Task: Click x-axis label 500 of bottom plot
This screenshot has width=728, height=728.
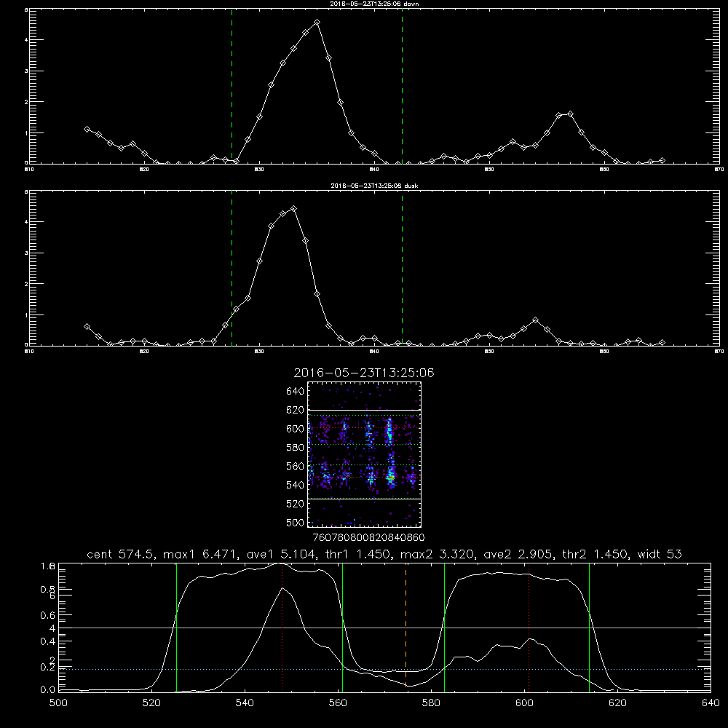Action: [58, 703]
